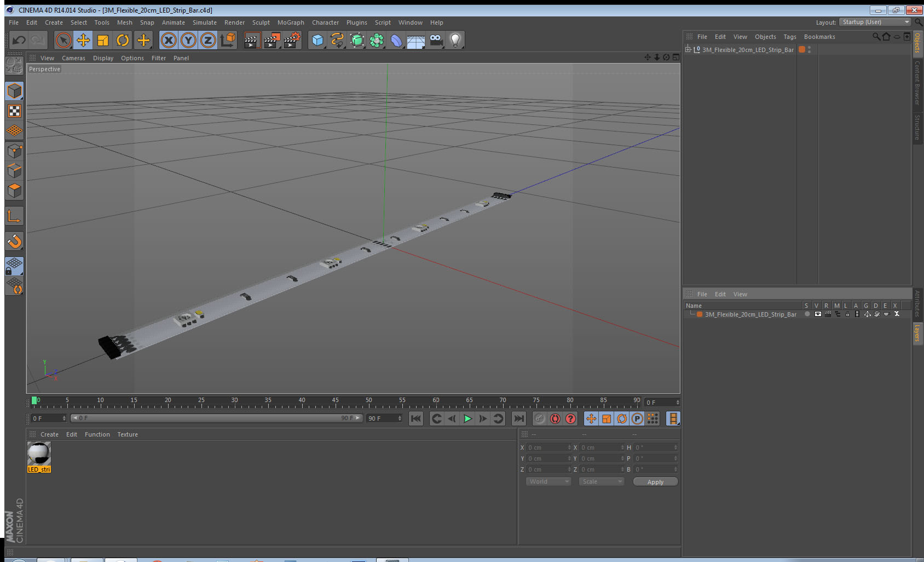
Task: Toggle viewport layout maximize icon
Action: pyautogui.click(x=676, y=57)
